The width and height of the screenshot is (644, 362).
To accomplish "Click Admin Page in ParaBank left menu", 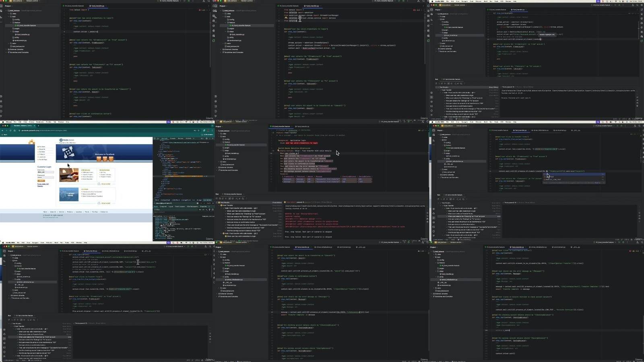I will click(x=43, y=159).
